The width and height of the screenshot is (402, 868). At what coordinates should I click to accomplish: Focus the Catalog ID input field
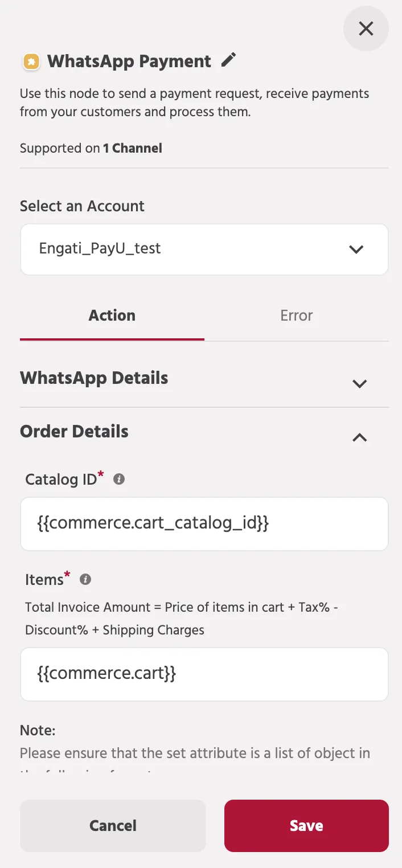point(204,524)
